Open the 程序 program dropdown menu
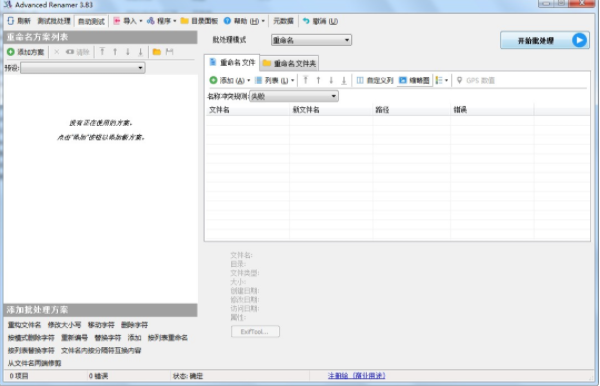Image resolution: width=600 pixels, height=386 pixels. (x=161, y=21)
